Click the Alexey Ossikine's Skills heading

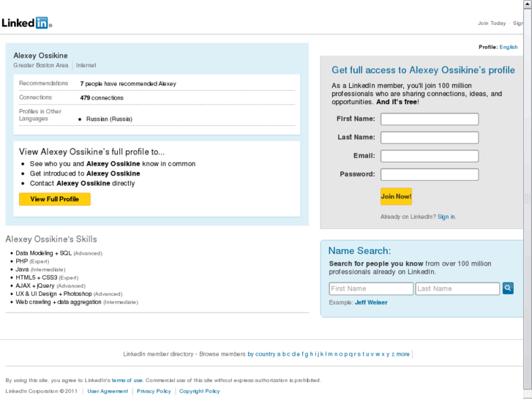click(x=51, y=239)
